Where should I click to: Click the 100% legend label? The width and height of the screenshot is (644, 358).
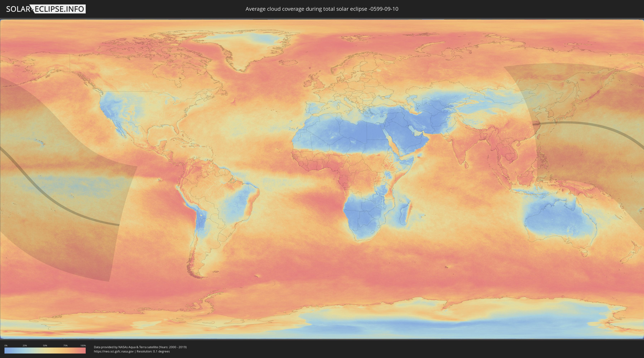(83, 345)
